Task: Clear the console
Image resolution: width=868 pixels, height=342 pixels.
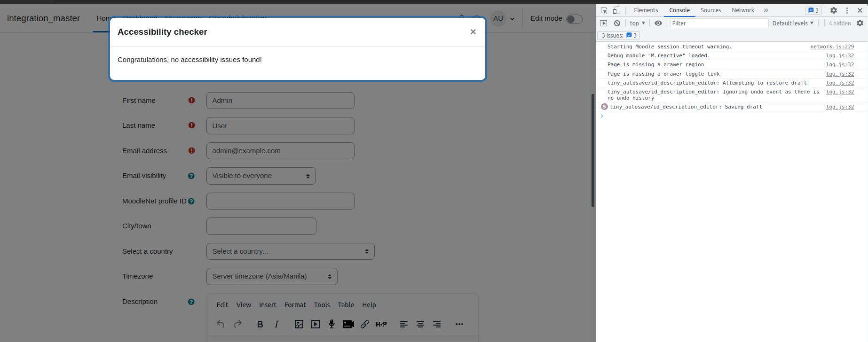Action: 617,23
